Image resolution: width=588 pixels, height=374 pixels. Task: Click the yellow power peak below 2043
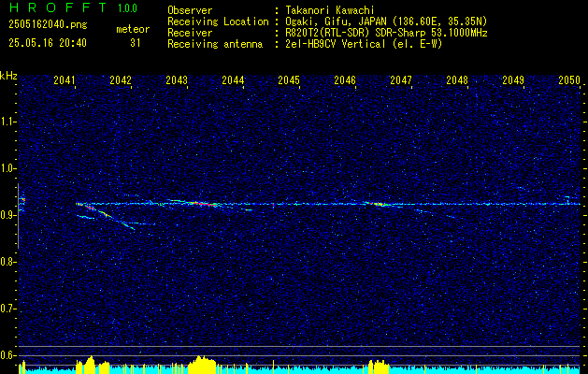pos(203,365)
